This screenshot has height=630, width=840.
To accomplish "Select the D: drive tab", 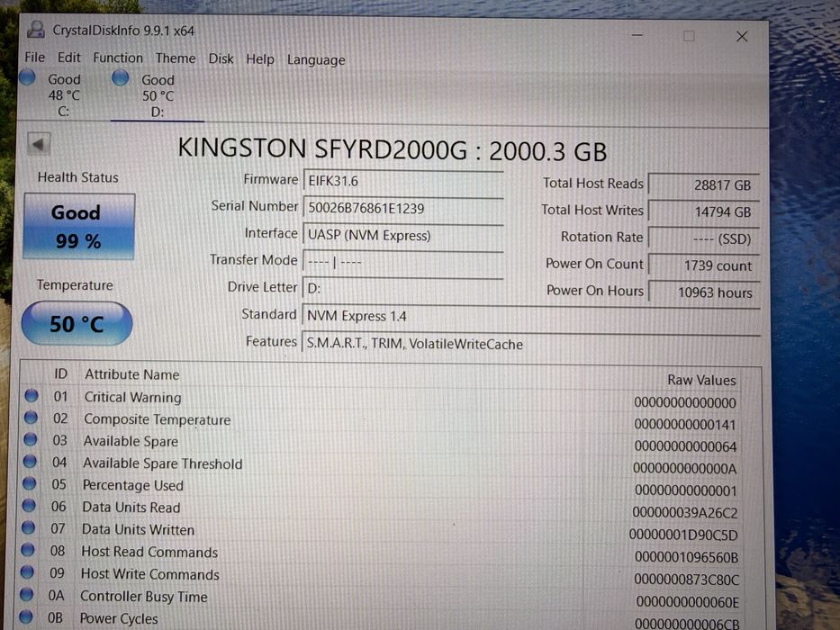I will coord(157,95).
